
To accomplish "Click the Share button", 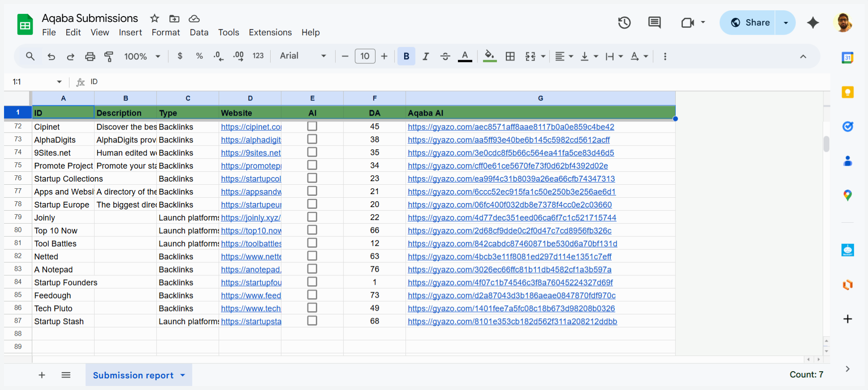I will pos(750,22).
